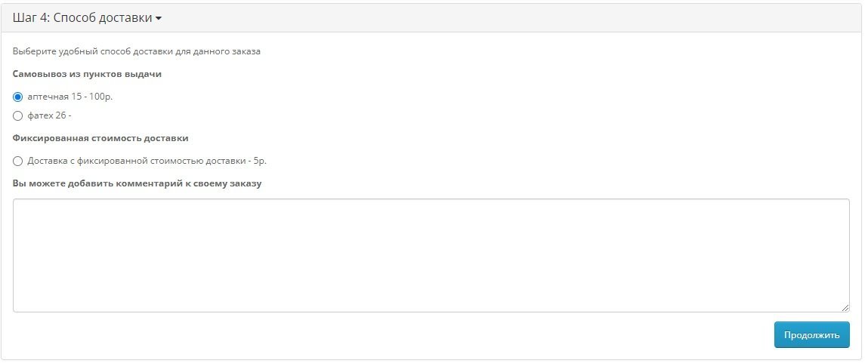Choose the фатех 26 radio button
868x363 pixels.
[x=17, y=115]
